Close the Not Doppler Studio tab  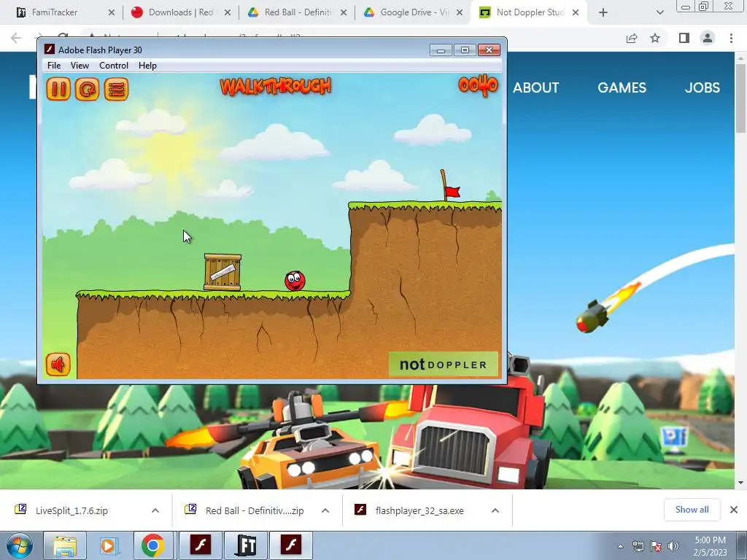click(576, 12)
